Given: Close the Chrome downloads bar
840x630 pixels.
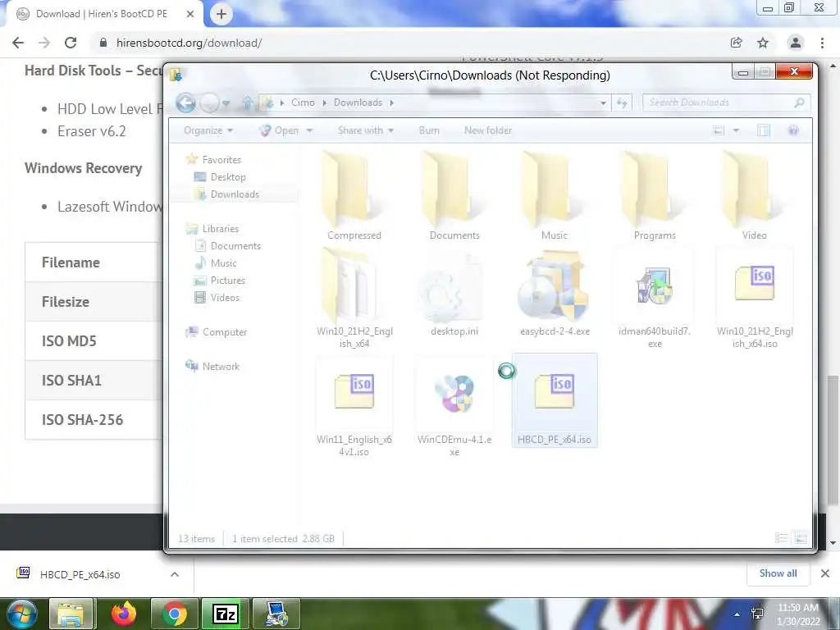Looking at the screenshot, I should pyautogui.click(x=825, y=573).
